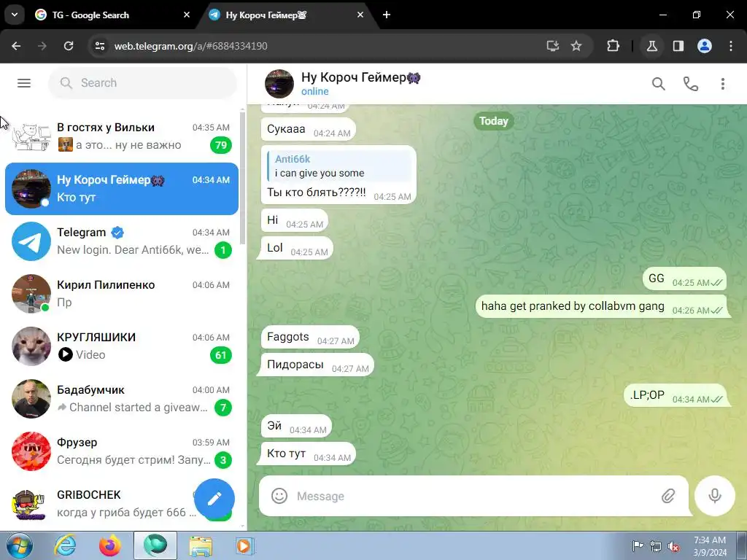Click the network tray icon

[x=656, y=547]
